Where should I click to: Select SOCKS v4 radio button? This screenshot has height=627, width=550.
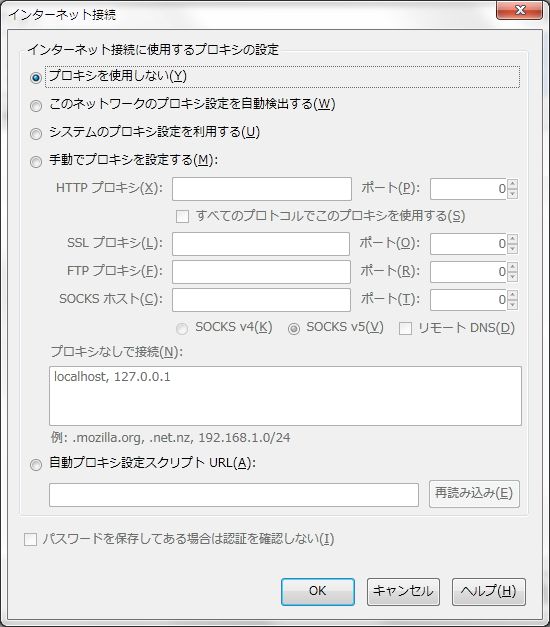click(x=182, y=329)
